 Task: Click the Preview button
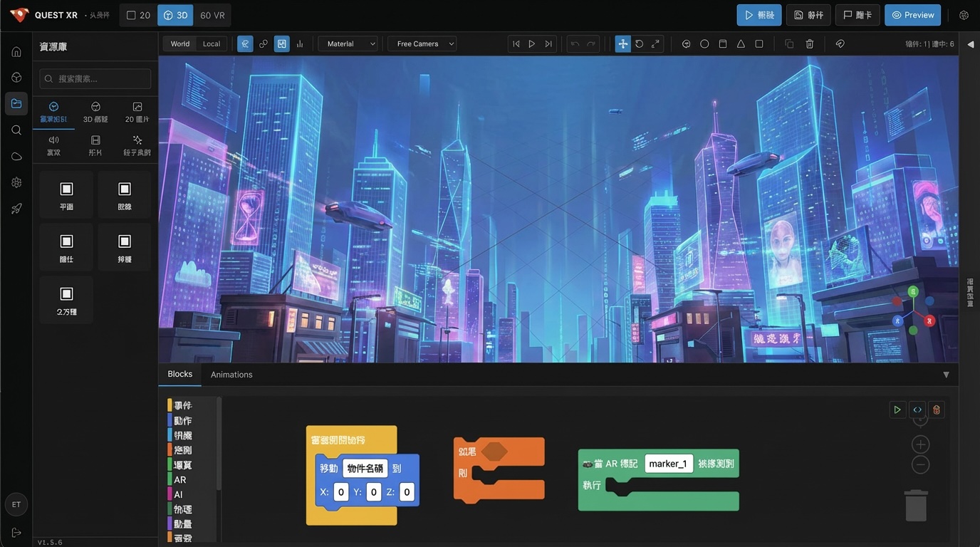(913, 15)
